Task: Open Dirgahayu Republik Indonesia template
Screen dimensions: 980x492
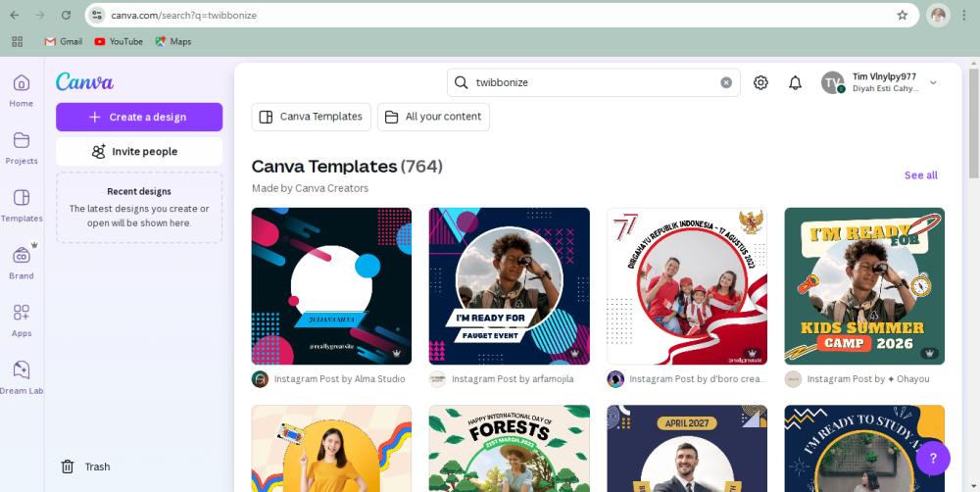Action: [687, 286]
